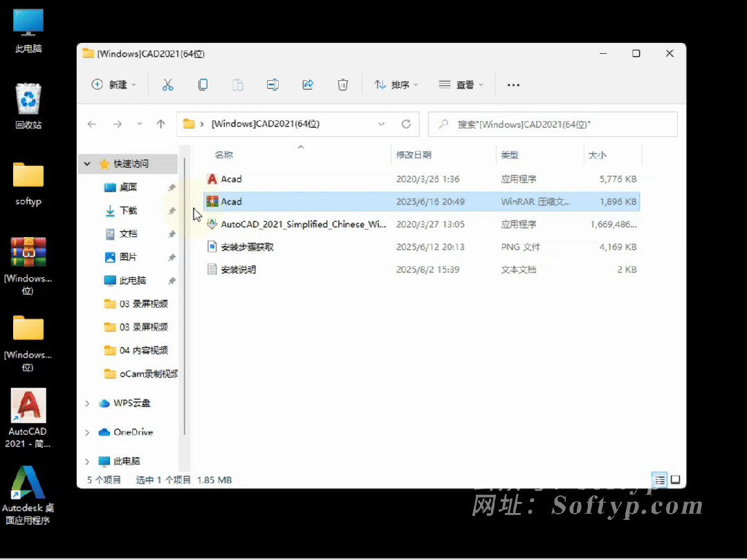Select 此电脑 desktop icon
The height and width of the screenshot is (560, 747).
click(x=28, y=30)
